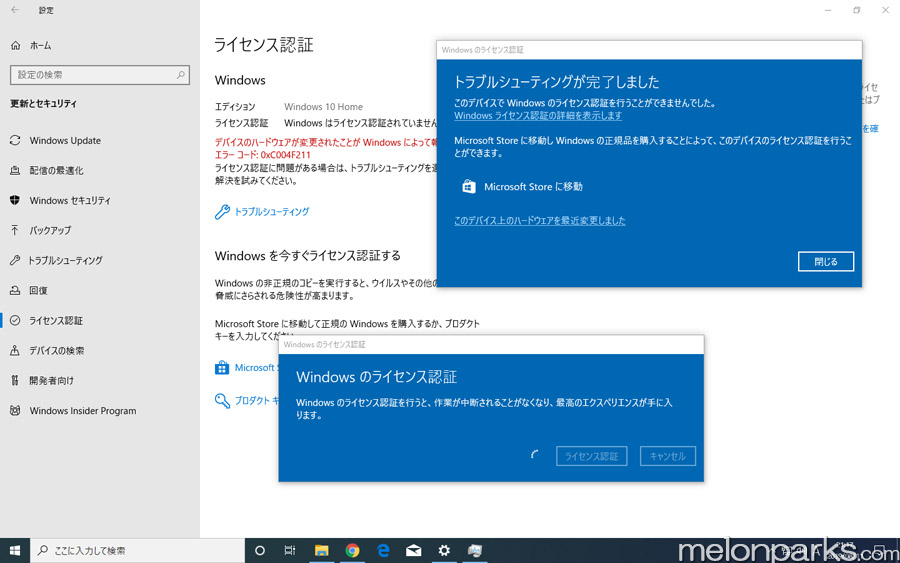Click このデバイス上のハードウェアを最近変更しました link
This screenshot has width=900, height=563.
540,220
